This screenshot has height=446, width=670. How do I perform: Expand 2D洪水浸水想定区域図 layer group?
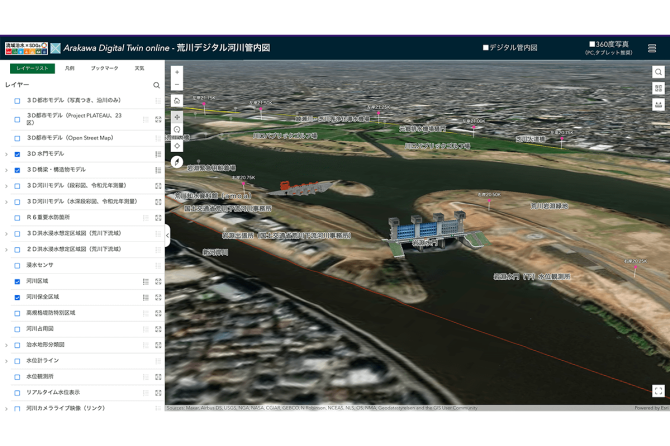tap(6, 249)
